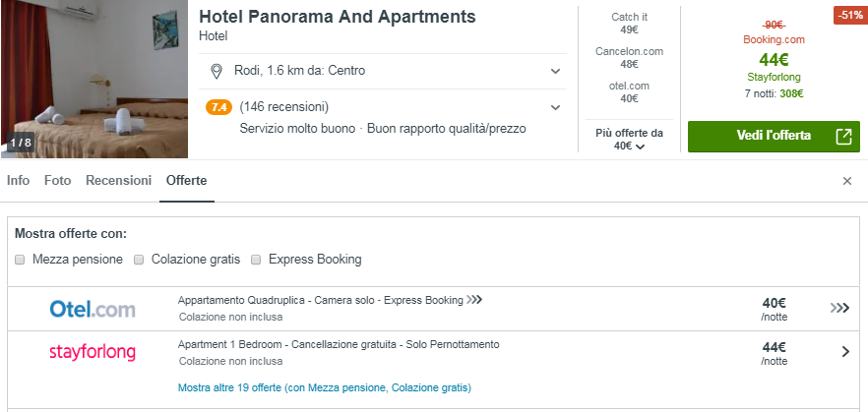Tick the Colazione gratis checkbox
The height and width of the screenshot is (412, 868).
140,260
